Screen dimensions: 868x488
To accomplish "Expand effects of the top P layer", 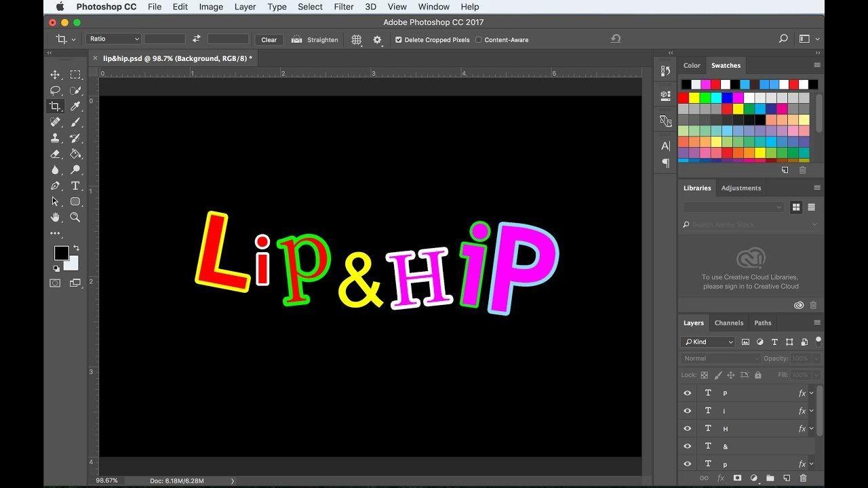I will (x=812, y=393).
